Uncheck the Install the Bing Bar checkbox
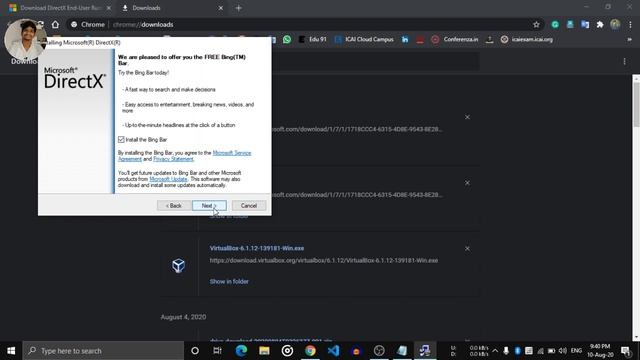The height and width of the screenshot is (360, 640). [121, 140]
